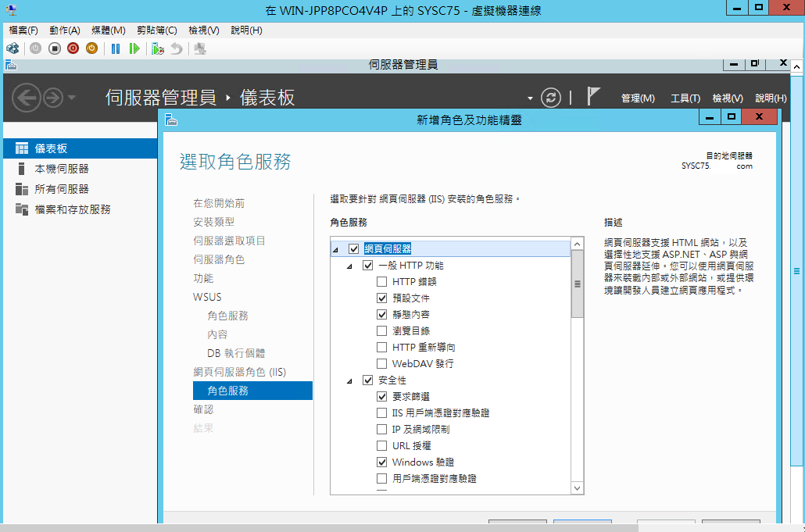Open the 媒體(M) menu

pyautogui.click(x=109, y=30)
